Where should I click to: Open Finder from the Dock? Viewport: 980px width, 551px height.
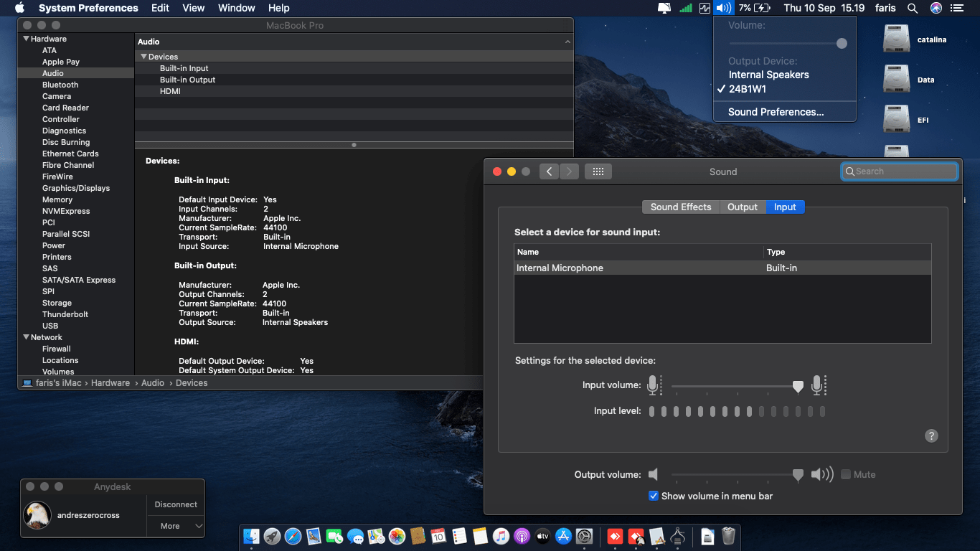coord(251,536)
